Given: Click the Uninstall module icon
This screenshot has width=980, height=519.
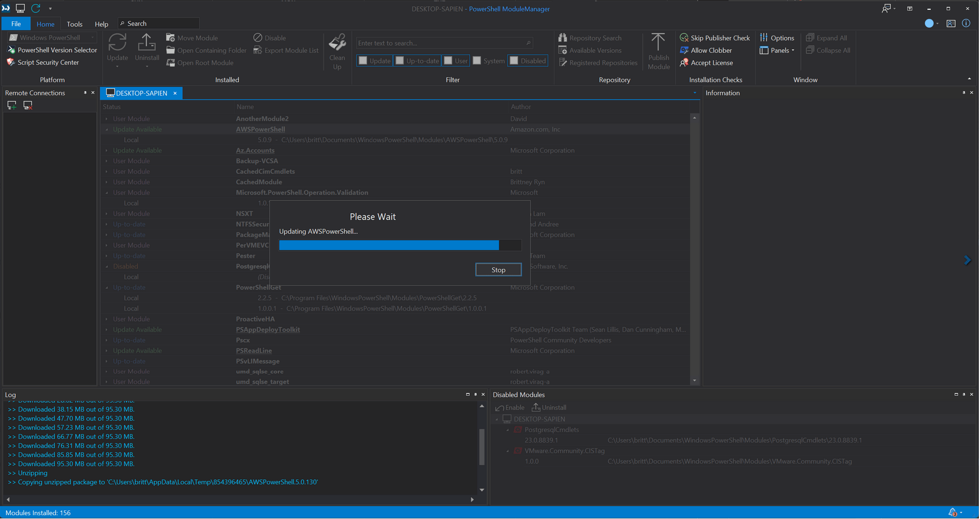Looking at the screenshot, I should point(147,42).
